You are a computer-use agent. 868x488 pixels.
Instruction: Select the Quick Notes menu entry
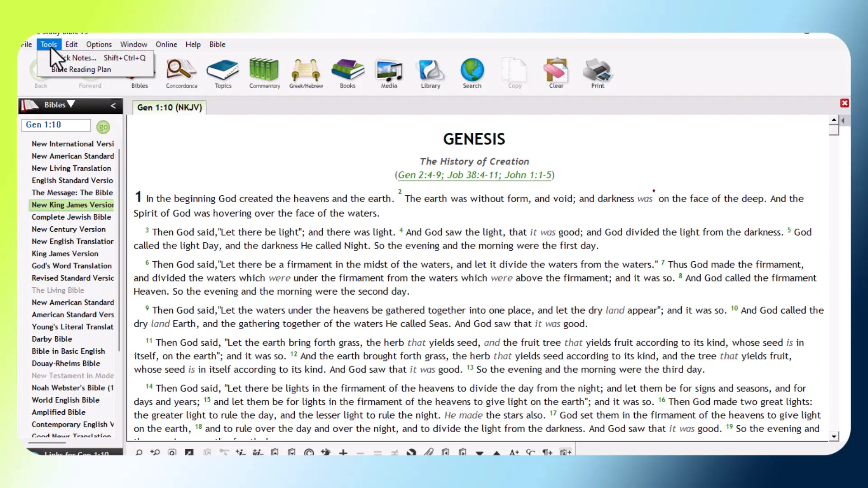(x=95, y=58)
